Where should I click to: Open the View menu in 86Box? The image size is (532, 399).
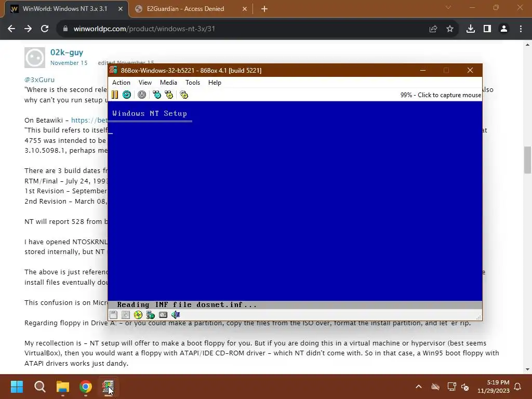[145, 83]
